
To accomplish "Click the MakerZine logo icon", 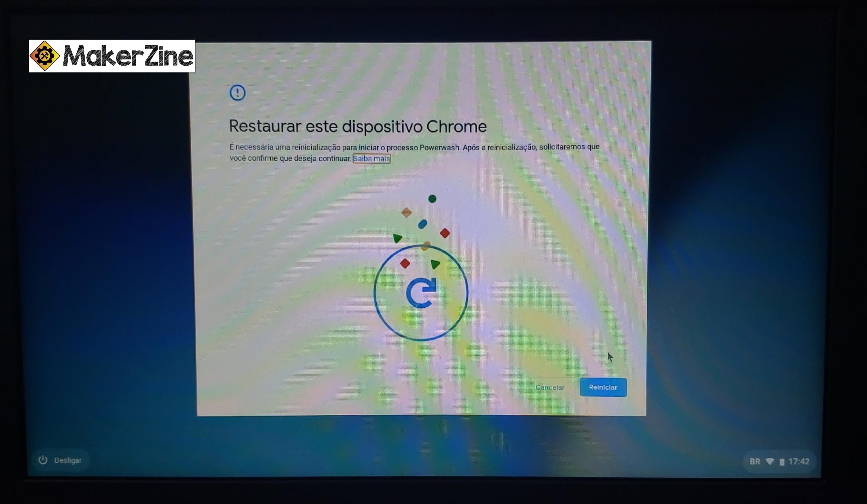I will tap(45, 57).
